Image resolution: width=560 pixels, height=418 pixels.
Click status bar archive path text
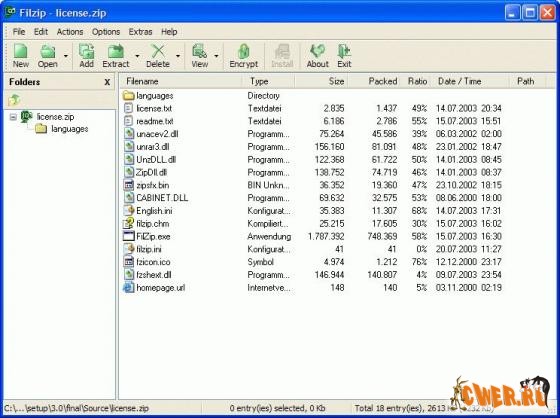[x=76, y=408]
